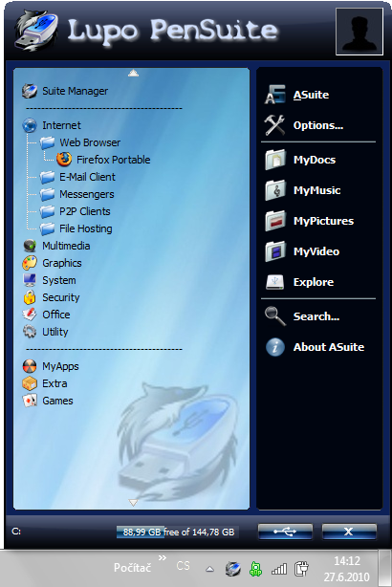The image size is (392, 587).
Task: Click the network signal tray icon
Action: tap(279, 570)
